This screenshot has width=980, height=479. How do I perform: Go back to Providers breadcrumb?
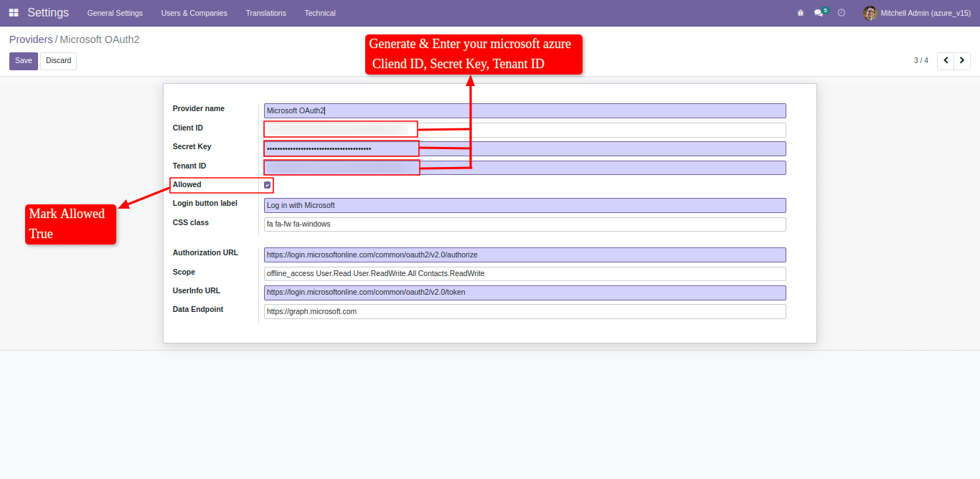pyautogui.click(x=31, y=39)
